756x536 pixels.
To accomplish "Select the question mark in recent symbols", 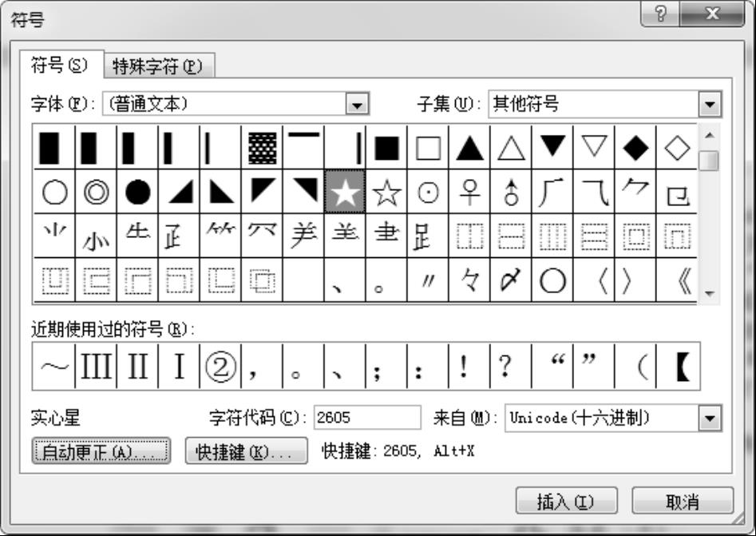I will [x=505, y=367].
